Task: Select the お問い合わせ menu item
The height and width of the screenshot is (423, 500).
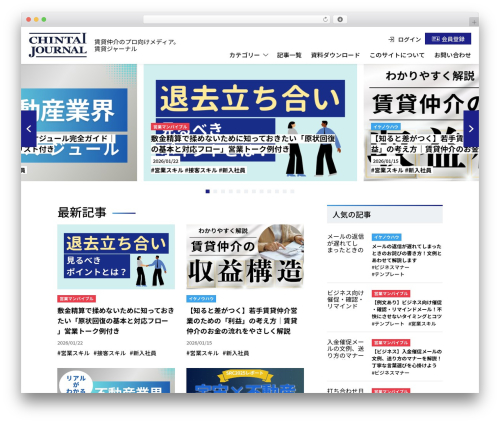Action: point(452,55)
